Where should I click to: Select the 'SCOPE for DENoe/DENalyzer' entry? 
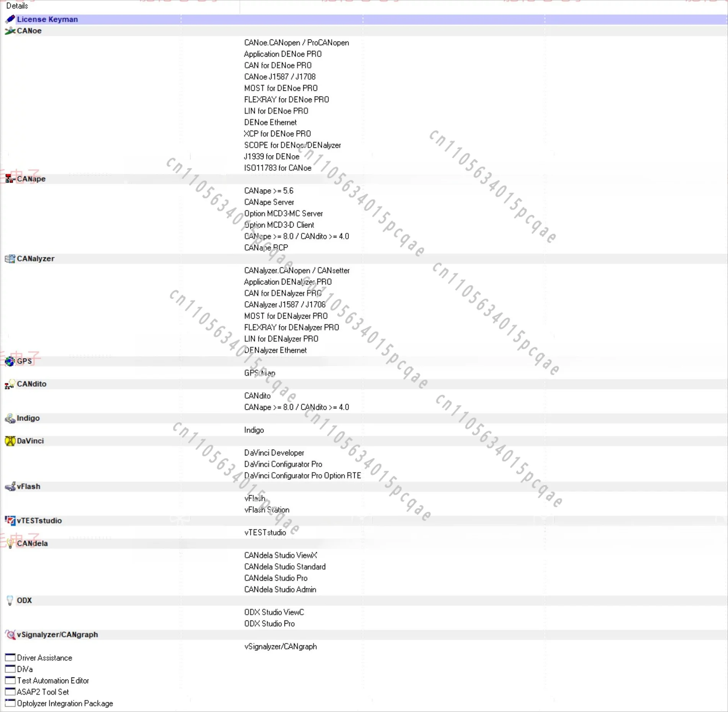[292, 145]
